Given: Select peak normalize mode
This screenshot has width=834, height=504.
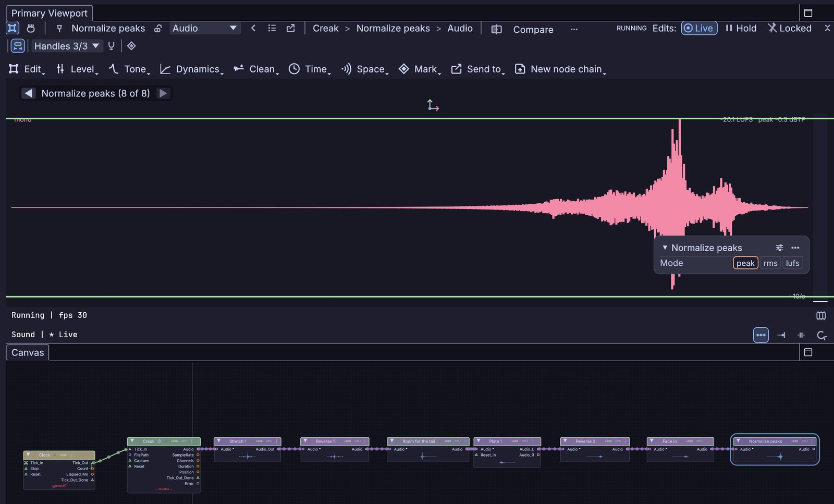Looking at the screenshot, I should tap(745, 263).
